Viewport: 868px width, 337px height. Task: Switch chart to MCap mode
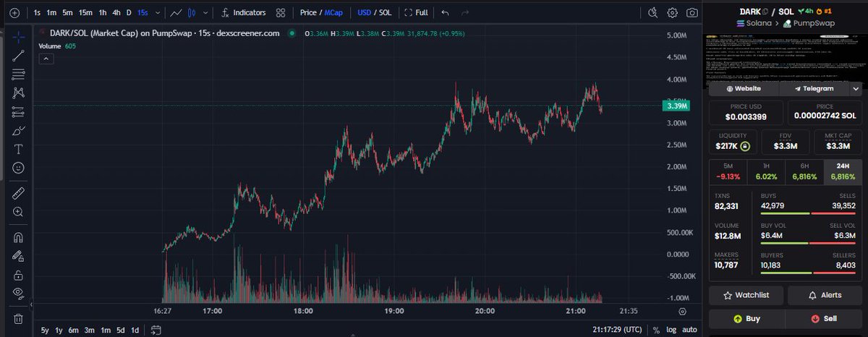tap(333, 12)
